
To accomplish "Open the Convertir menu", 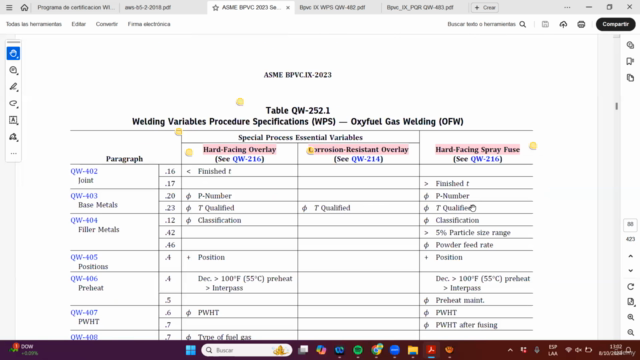I will pos(107,24).
